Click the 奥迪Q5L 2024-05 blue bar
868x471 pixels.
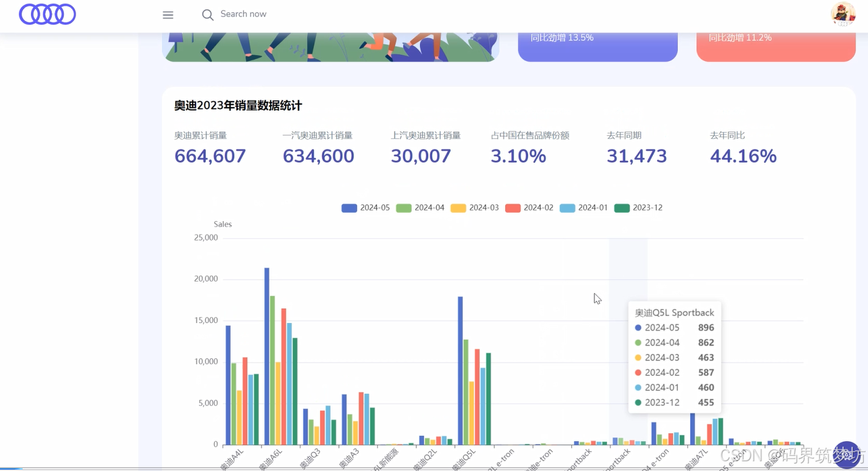[x=460, y=371]
